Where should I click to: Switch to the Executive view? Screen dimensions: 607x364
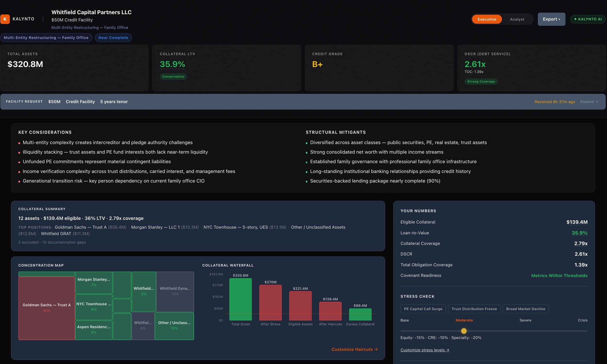coord(487,19)
